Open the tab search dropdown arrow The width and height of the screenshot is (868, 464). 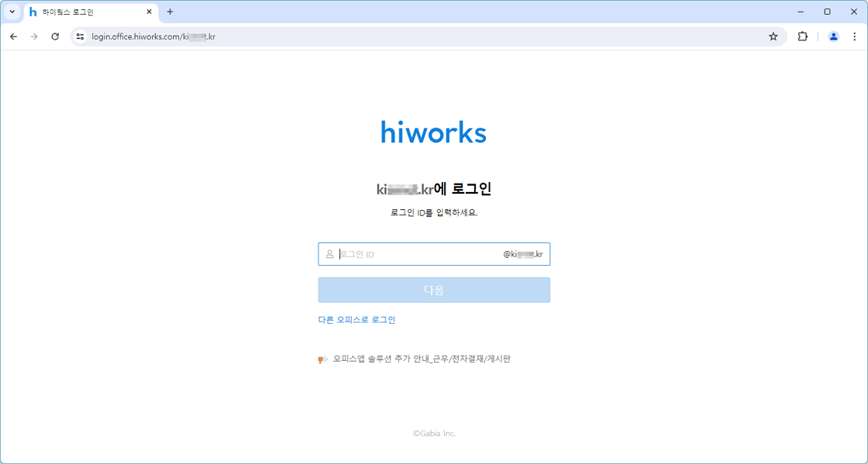pos(12,12)
